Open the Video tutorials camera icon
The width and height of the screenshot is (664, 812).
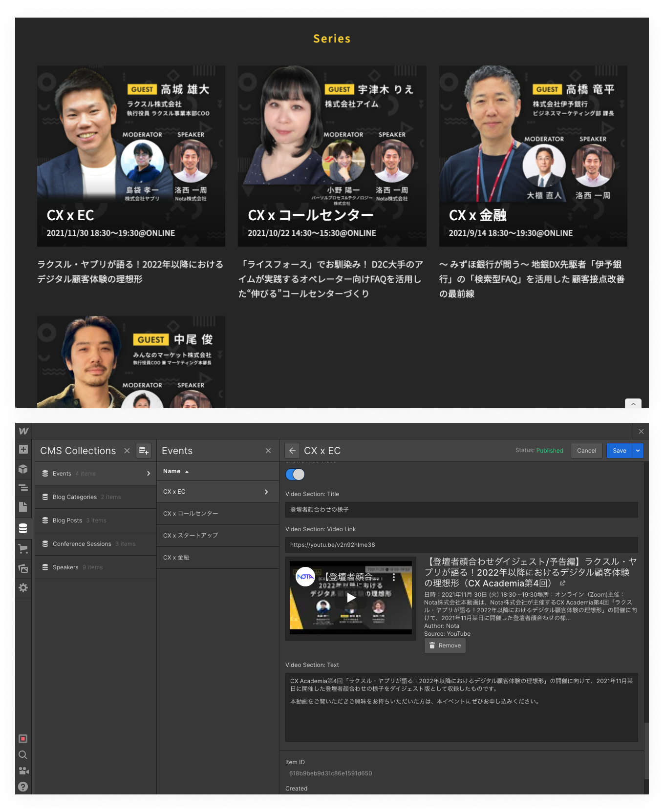(x=23, y=770)
